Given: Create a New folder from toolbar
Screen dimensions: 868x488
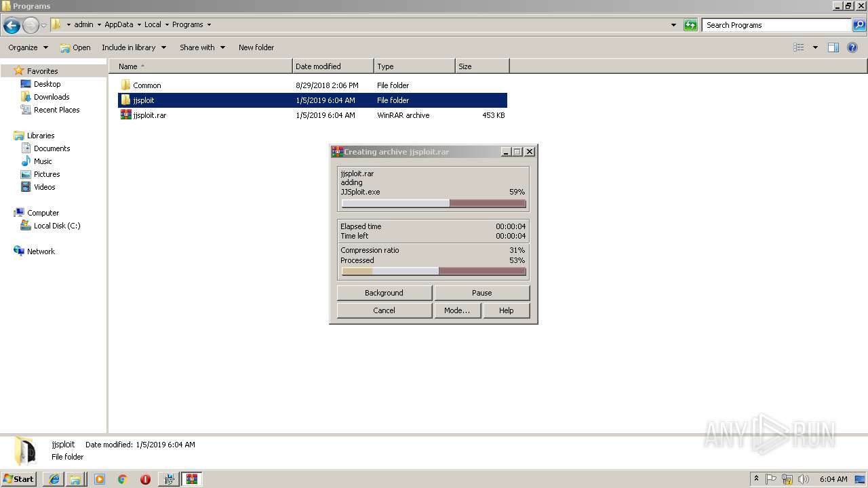Looking at the screenshot, I should (x=256, y=47).
